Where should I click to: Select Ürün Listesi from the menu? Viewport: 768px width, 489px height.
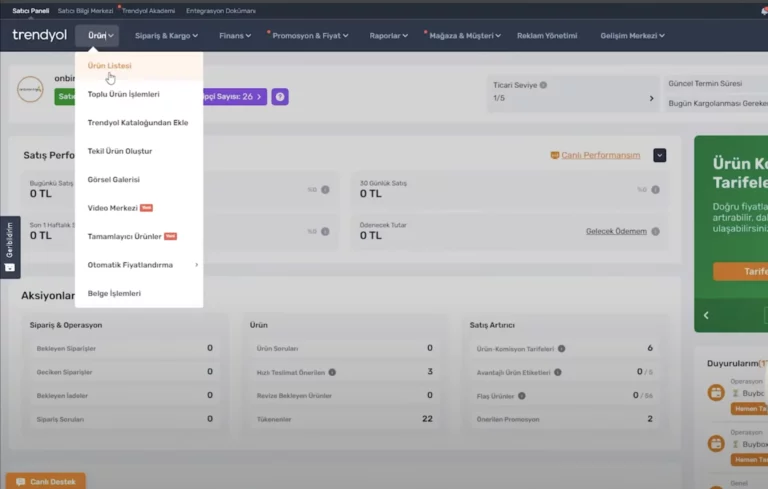[x=110, y=66]
